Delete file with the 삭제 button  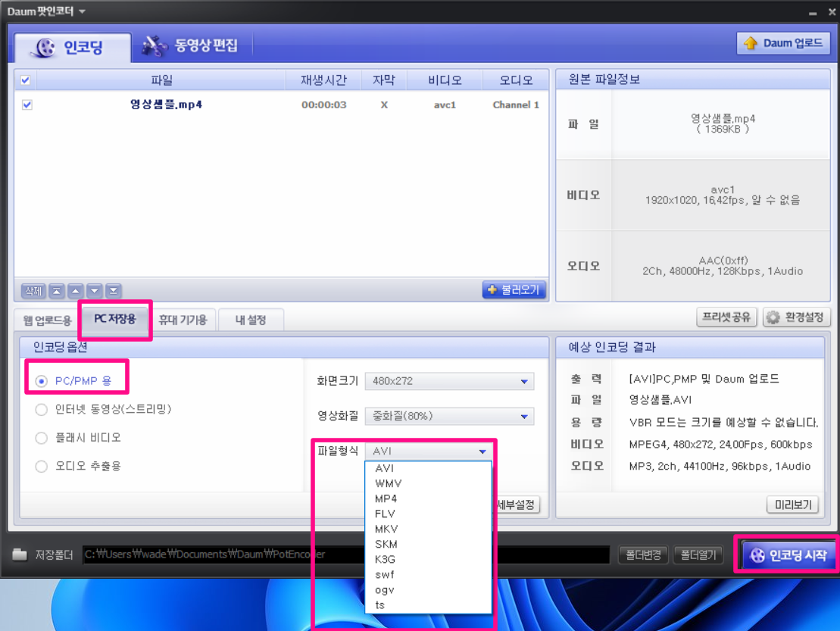pyautogui.click(x=33, y=291)
